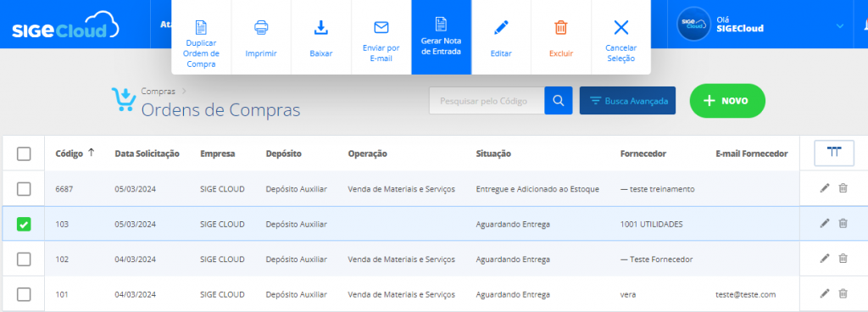
Task: Click the Compras breadcrumb link
Action: point(158,92)
